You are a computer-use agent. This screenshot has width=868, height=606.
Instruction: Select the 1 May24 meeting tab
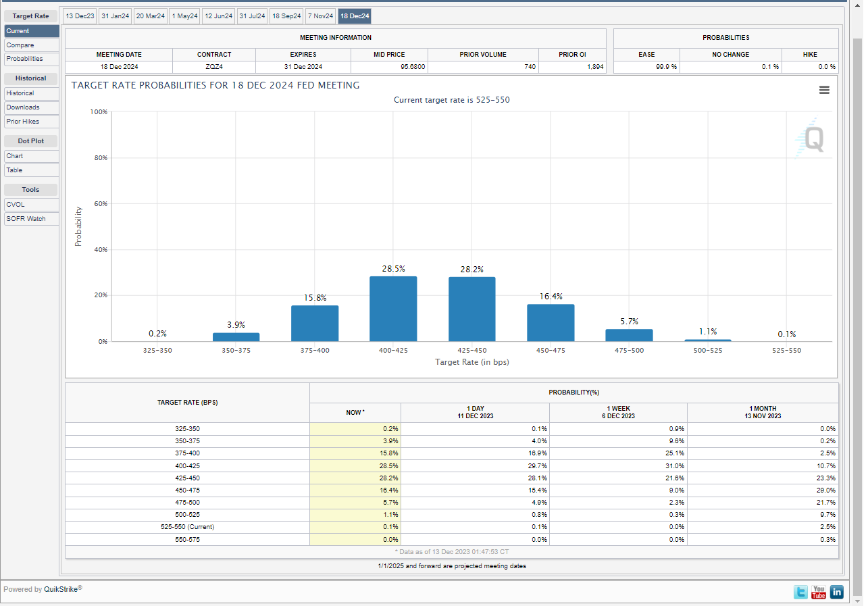184,16
